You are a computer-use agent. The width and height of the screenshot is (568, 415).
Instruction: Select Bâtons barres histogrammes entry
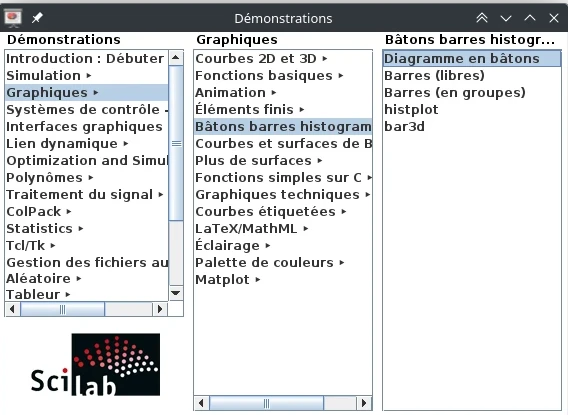[x=283, y=126]
